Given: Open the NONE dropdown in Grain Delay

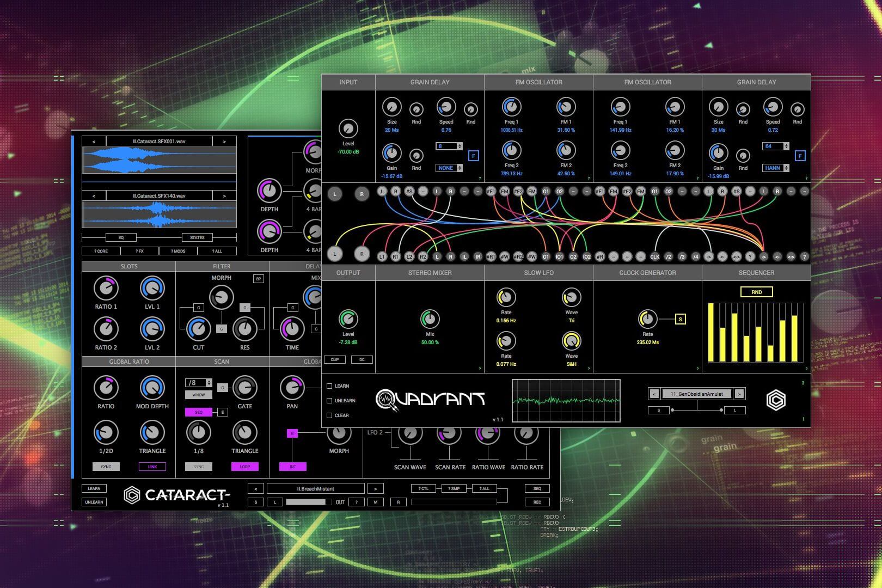Looking at the screenshot, I should pyautogui.click(x=449, y=168).
